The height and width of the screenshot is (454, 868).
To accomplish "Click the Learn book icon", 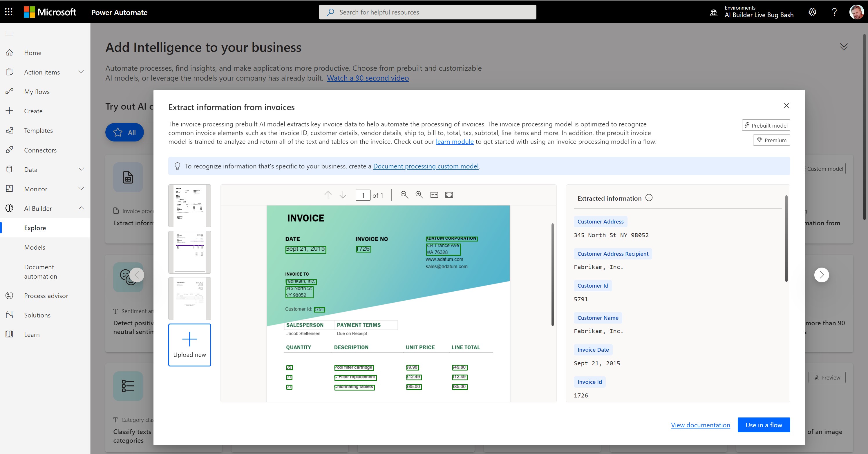I will point(10,334).
